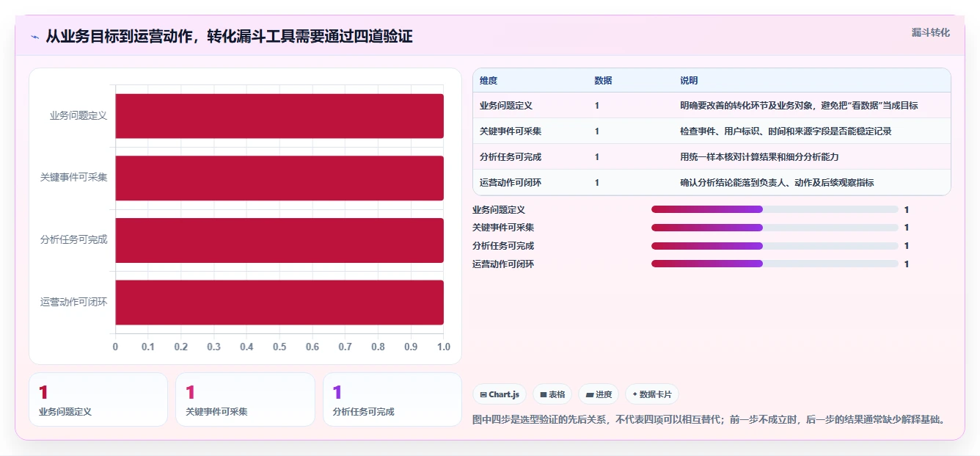Image resolution: width=980 pixels, height=456 pixels.
Task: Click the 关键事件可采集 data card
Action: pos(245,399)
